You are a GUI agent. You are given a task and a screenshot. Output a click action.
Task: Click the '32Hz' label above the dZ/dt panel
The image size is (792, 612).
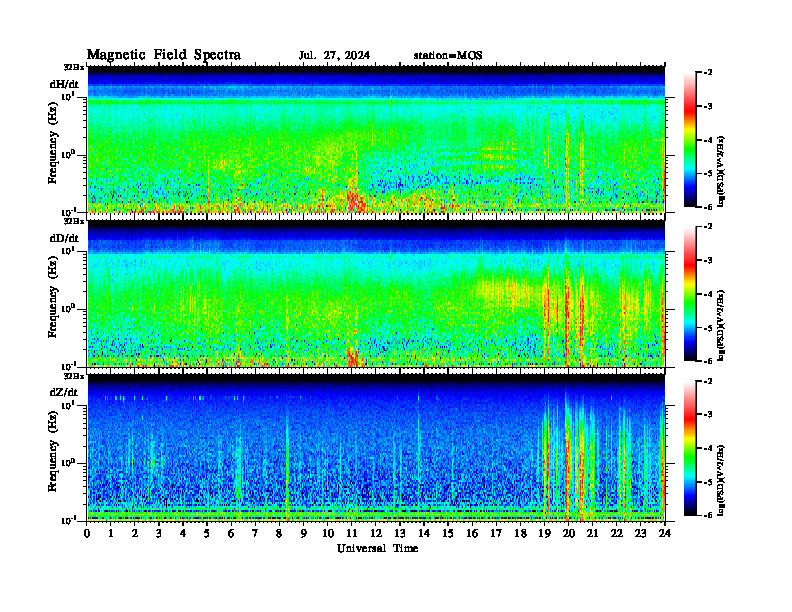[74, 376]
